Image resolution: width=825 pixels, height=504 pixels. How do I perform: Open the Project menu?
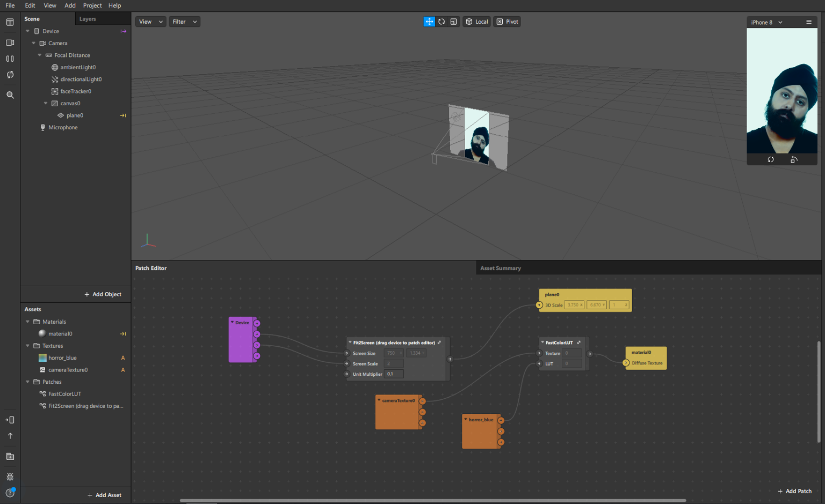point(92,5)
